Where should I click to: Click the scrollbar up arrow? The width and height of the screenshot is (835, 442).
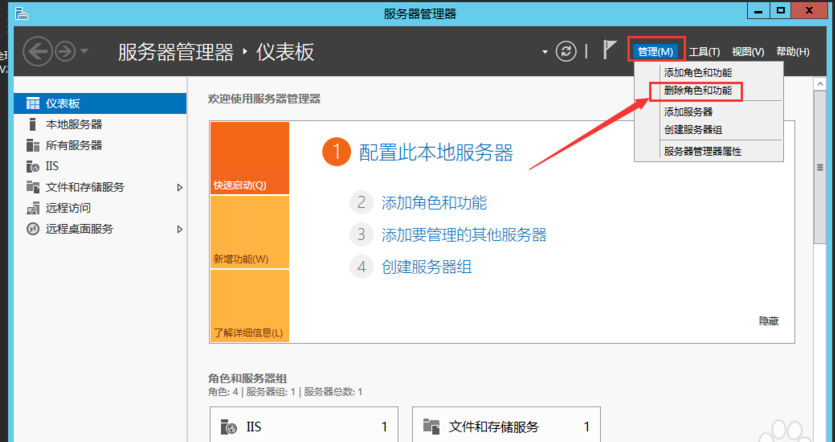click(x=820, y=84)
